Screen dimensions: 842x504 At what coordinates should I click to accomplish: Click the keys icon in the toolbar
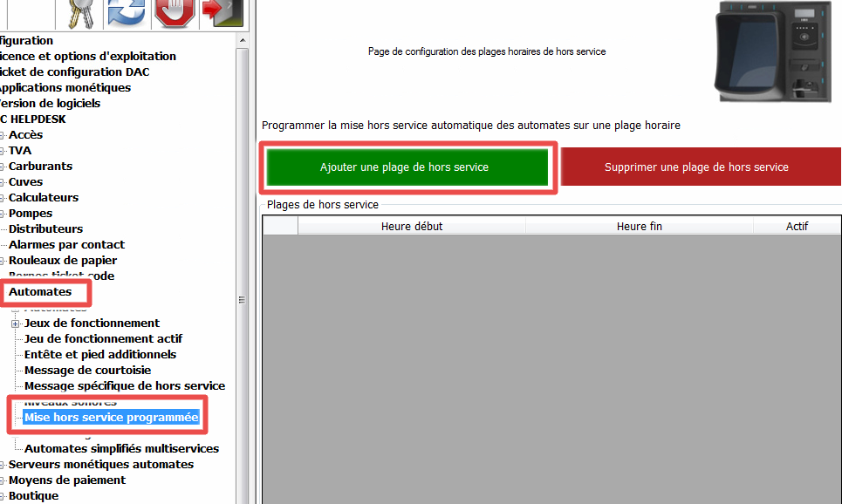click(x=82, y=13)
